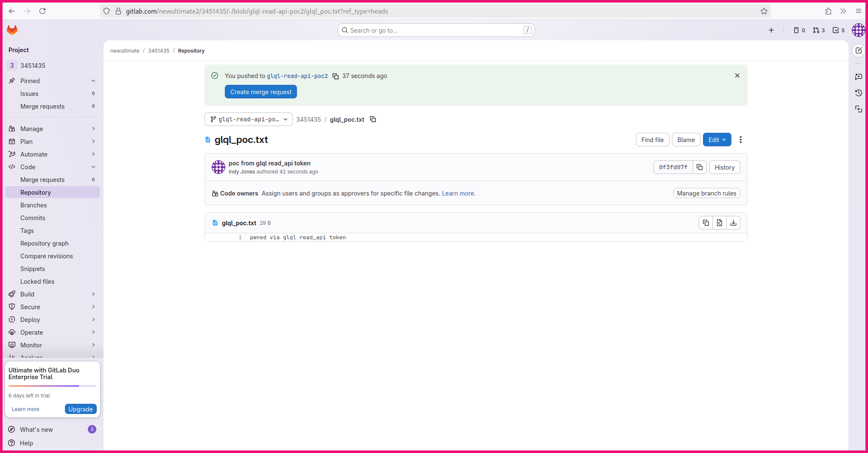Open the user avatar menu
The width and height of the screenshot is (868, 453).
[x=858, y=30]
